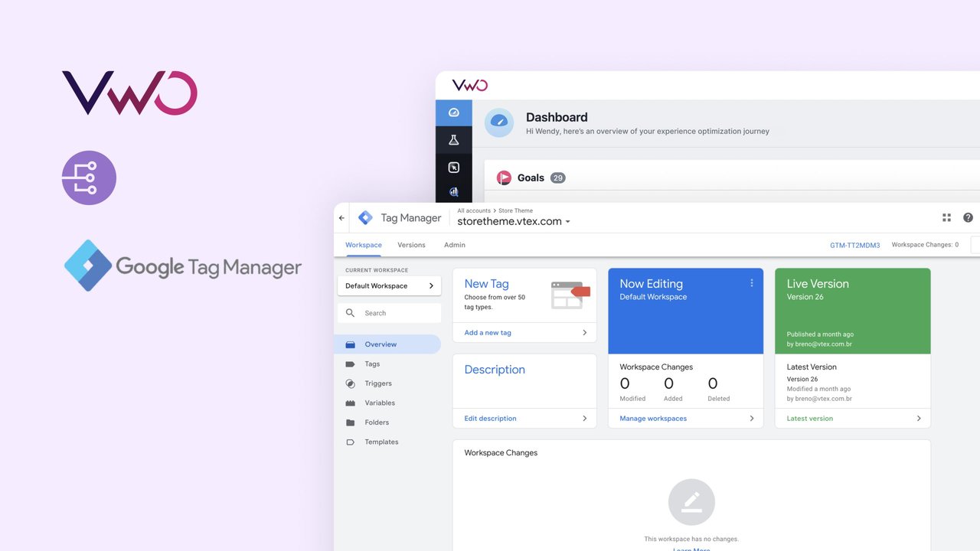Click the New Tag browser illustration
980x551 pixels.
point(570,295)
